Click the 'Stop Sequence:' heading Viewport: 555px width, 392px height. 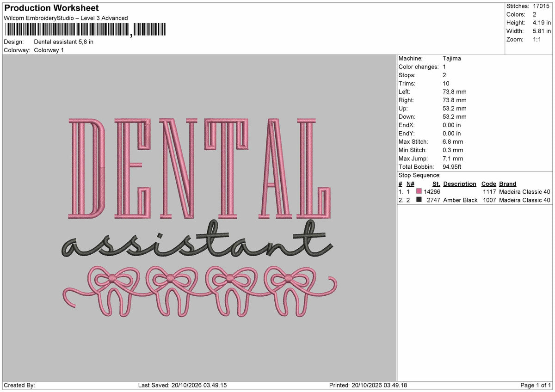click(419, 175)
